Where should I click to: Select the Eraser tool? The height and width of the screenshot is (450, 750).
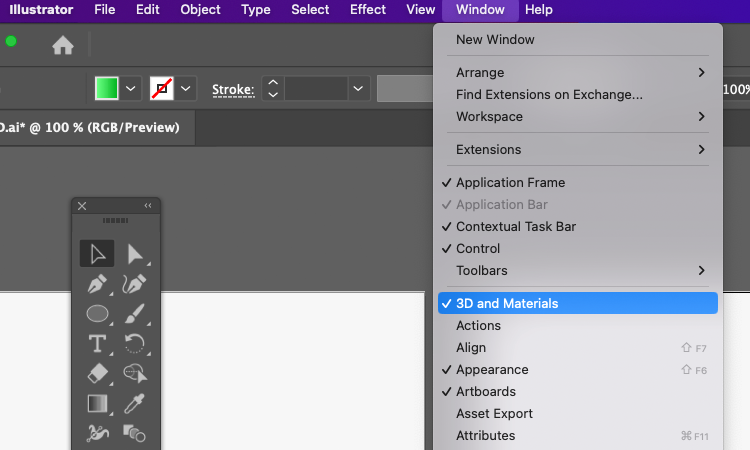pos(98,373)
